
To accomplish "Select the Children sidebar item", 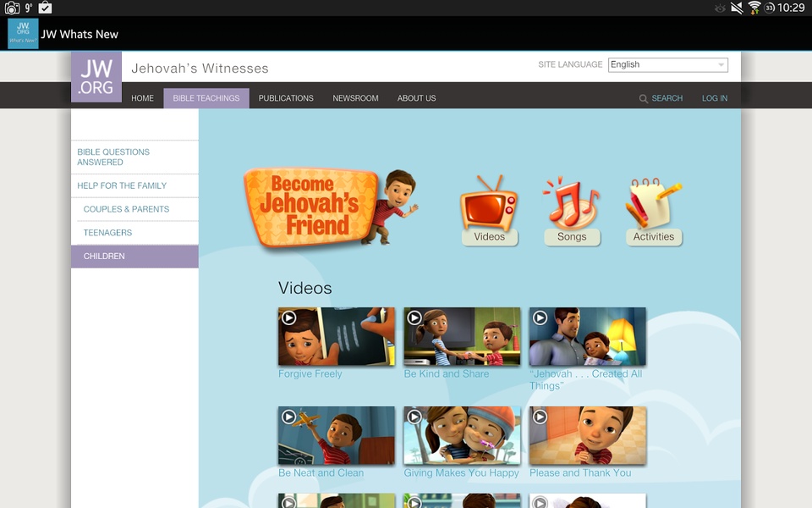I will click(134, 257).
